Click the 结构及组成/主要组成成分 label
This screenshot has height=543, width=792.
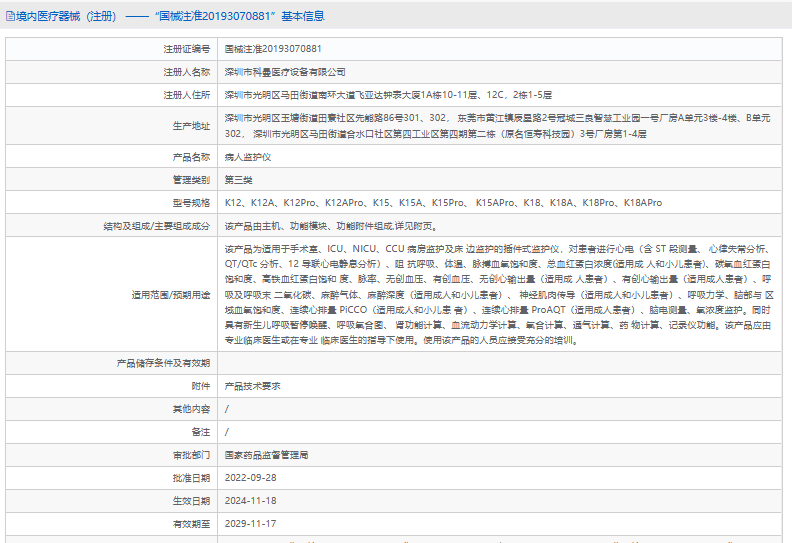[157, 226]
